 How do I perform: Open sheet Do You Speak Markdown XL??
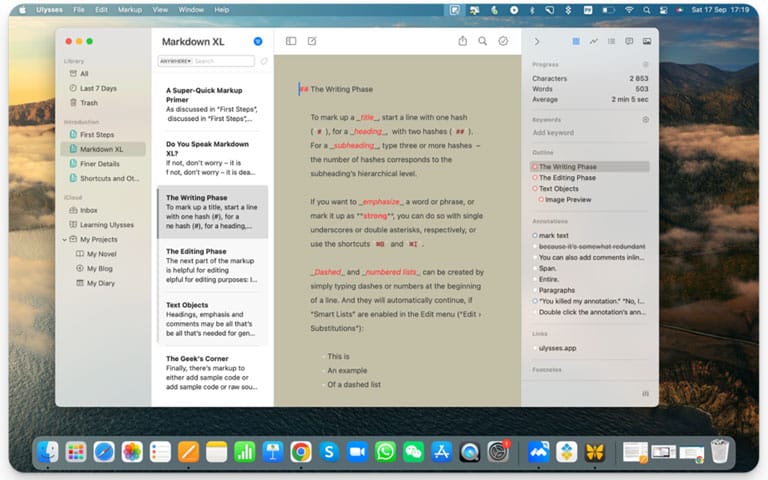(213, 158)
